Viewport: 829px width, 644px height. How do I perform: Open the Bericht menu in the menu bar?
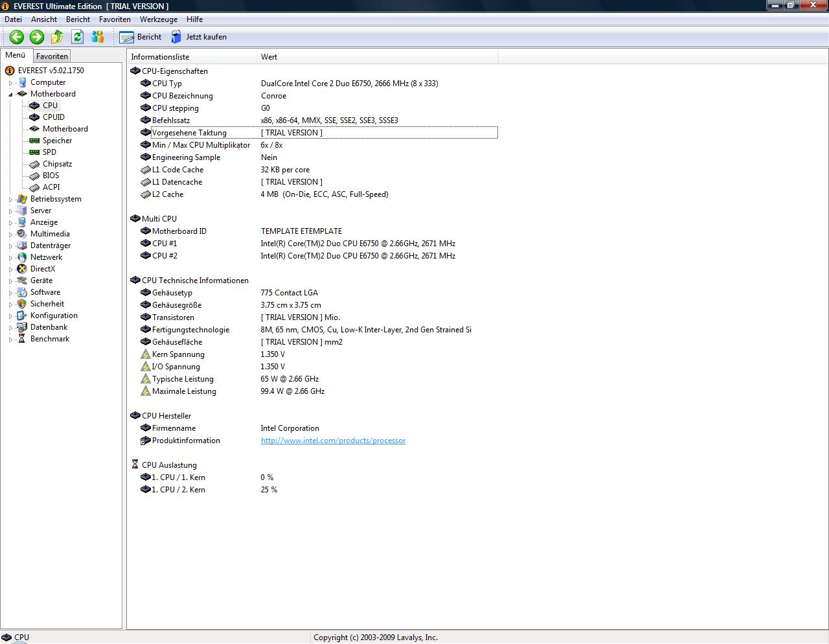click(x=78, y=19)
